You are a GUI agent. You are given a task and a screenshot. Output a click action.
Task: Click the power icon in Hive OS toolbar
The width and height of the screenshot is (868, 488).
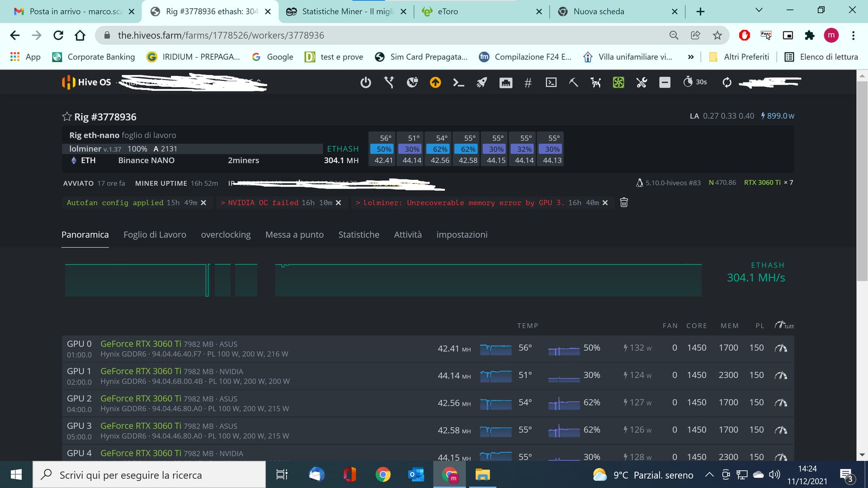point(366,82)
